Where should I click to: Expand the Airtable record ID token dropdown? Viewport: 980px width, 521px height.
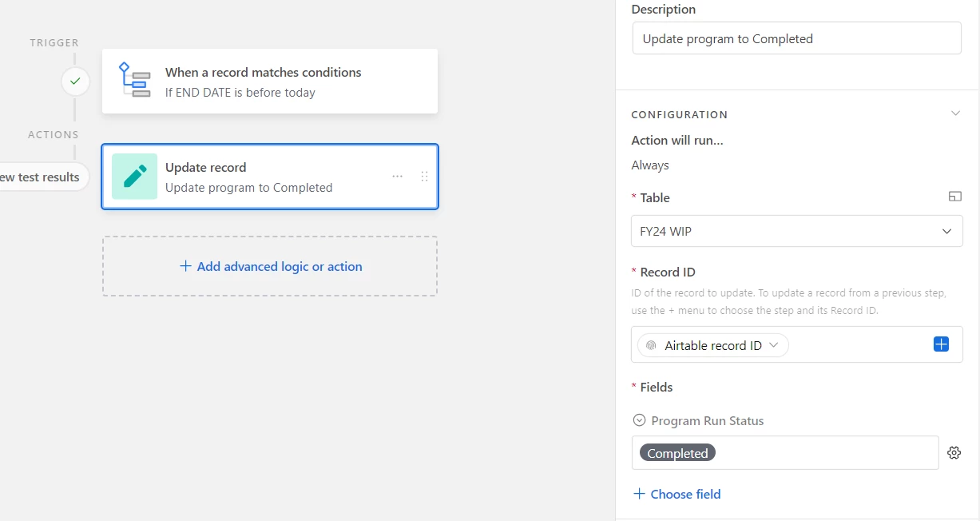tap(773, 346)
